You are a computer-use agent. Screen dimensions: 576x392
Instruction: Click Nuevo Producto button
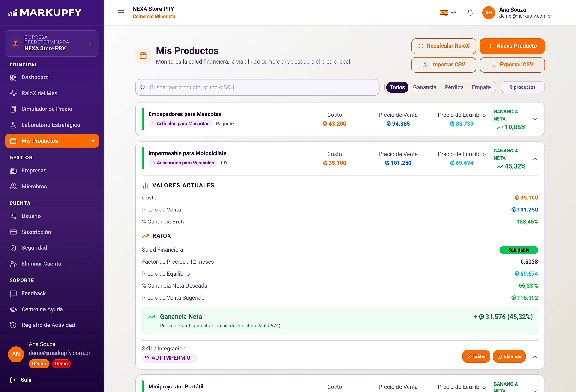point(512,46)
